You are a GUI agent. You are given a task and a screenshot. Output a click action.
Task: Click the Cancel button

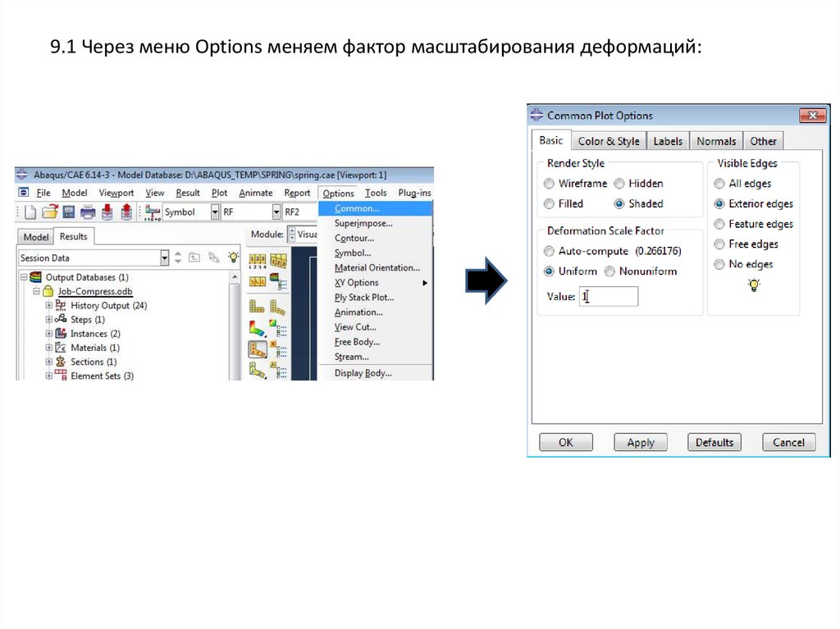point(788,443)
